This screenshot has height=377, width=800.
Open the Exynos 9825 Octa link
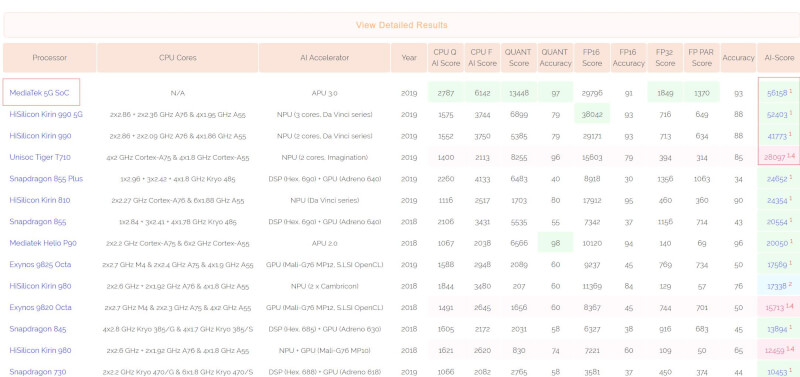tap(40, 264)
